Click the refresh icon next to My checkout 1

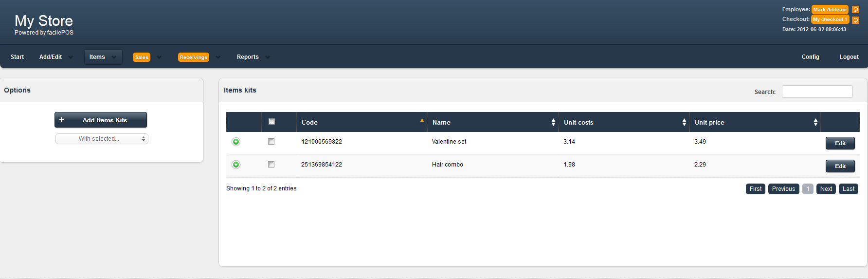point(855,20)
